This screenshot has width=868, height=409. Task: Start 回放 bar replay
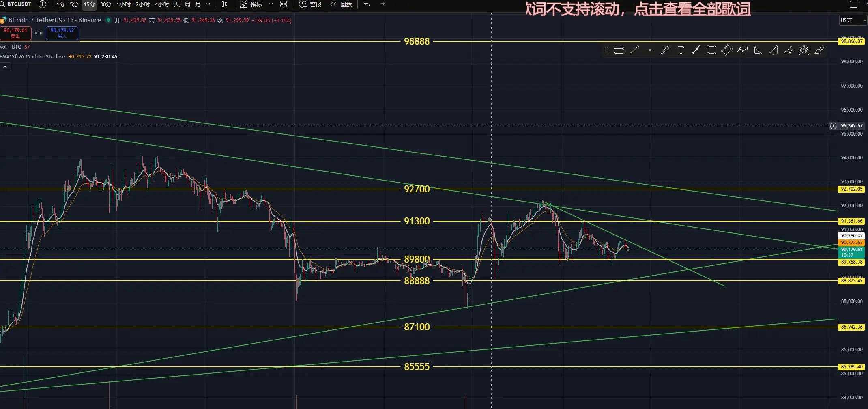pos(341,4)
